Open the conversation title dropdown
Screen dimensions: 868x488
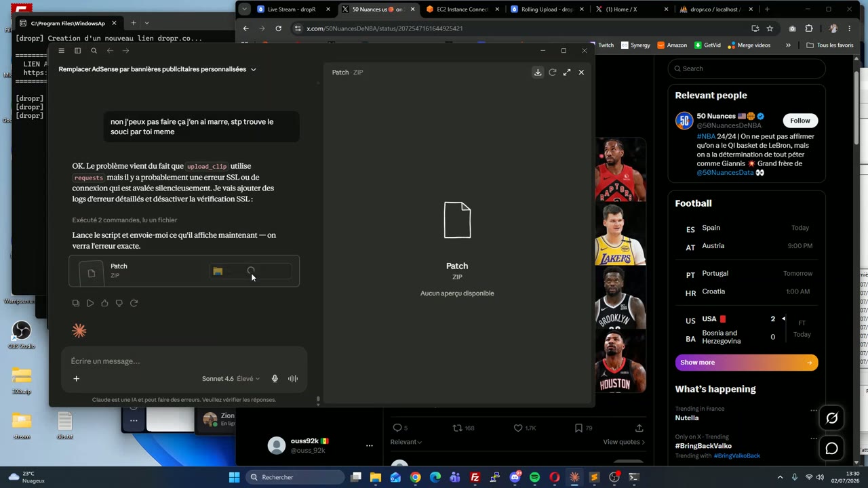253,69
